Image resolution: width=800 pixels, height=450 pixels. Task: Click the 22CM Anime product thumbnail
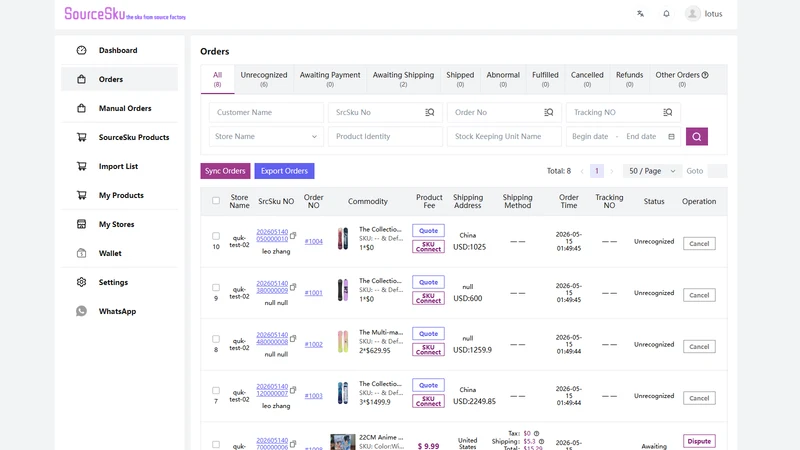(x=343, y=442)
